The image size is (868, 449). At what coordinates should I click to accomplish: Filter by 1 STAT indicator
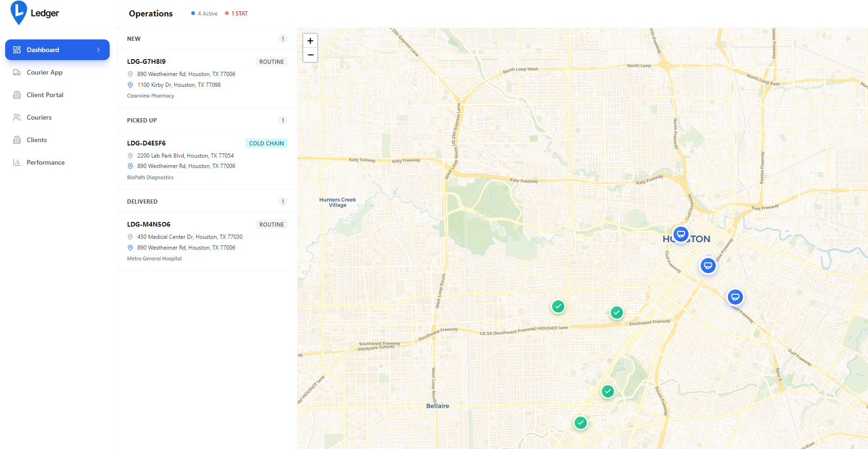pos(237,14)
